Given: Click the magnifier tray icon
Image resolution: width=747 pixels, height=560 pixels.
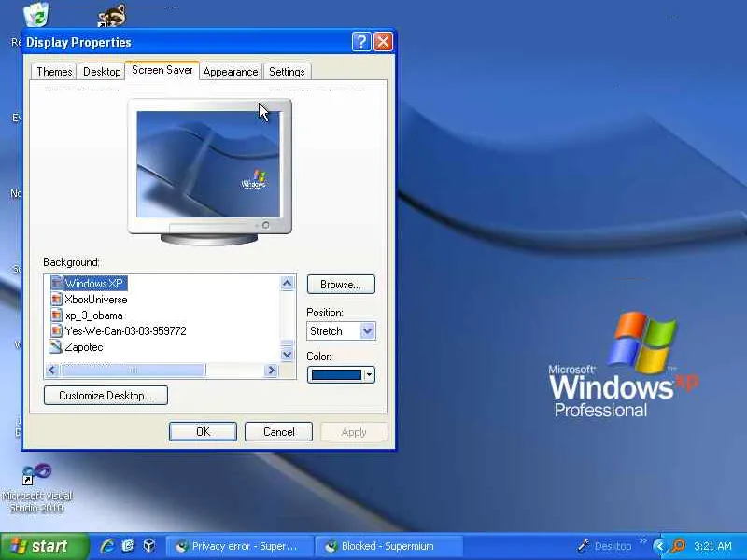Looking at the screenshot, I should pyautogui.click(x=678, y=546).
